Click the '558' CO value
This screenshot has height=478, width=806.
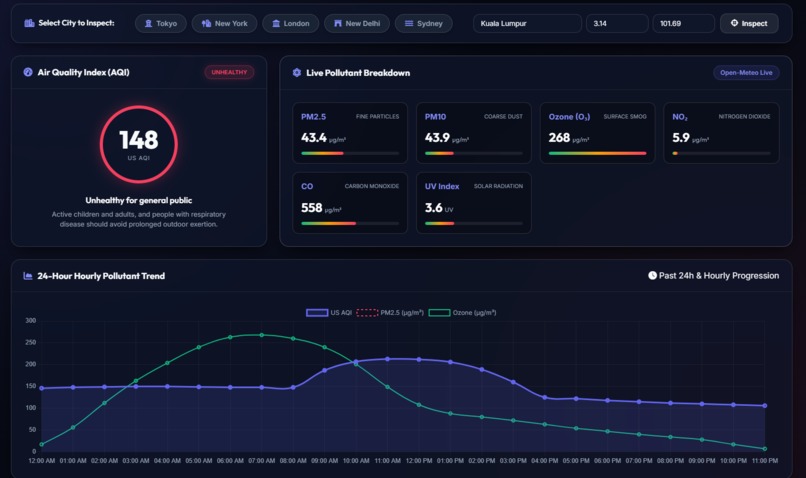[312, 208]
